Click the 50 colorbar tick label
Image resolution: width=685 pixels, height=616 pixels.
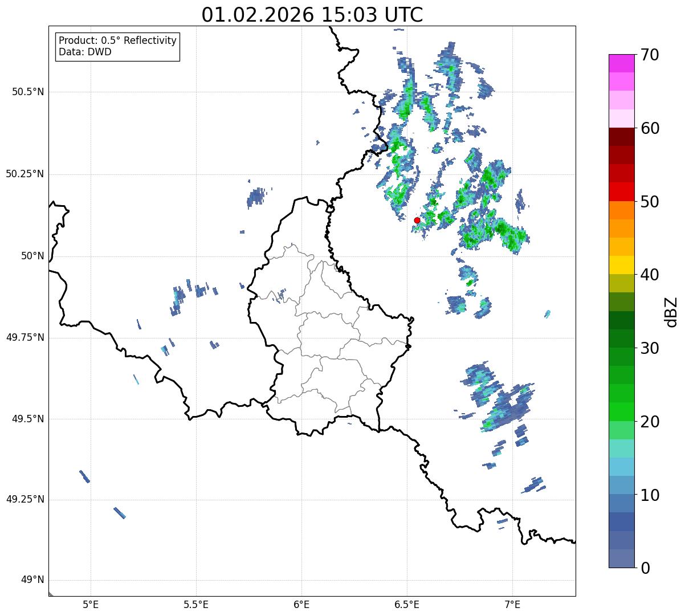650,202
